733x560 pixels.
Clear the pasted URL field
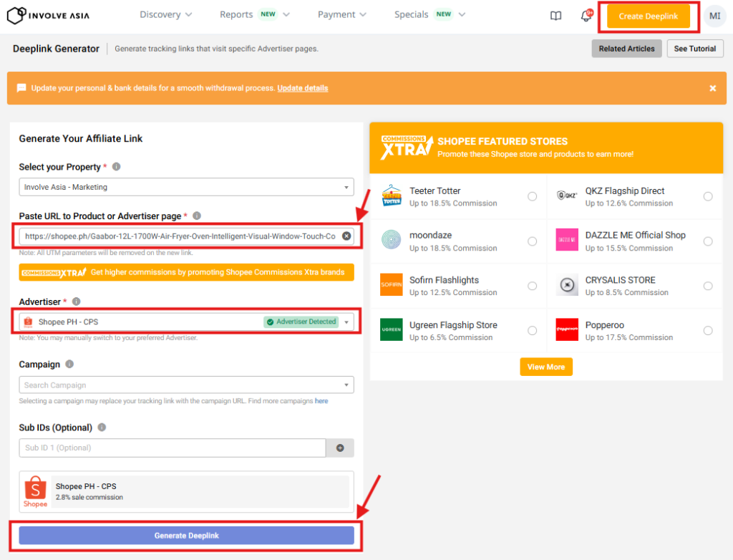pos(346,236)
